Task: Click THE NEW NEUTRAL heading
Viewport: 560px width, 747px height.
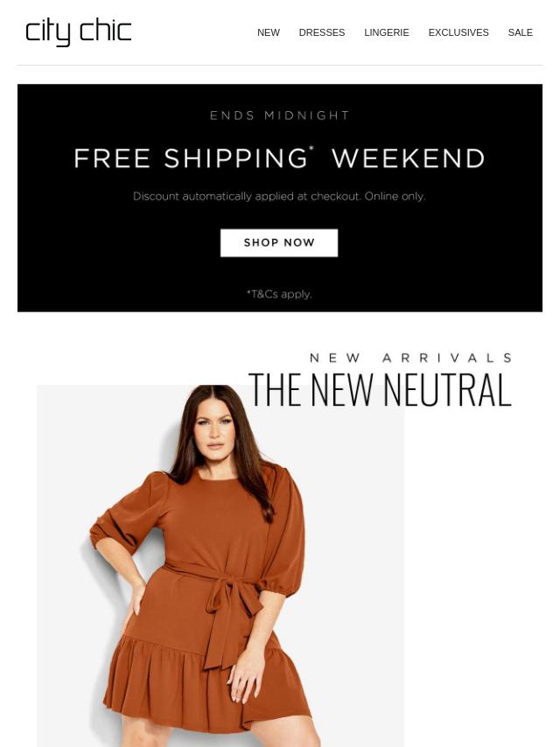Action: tap(380, 390)
